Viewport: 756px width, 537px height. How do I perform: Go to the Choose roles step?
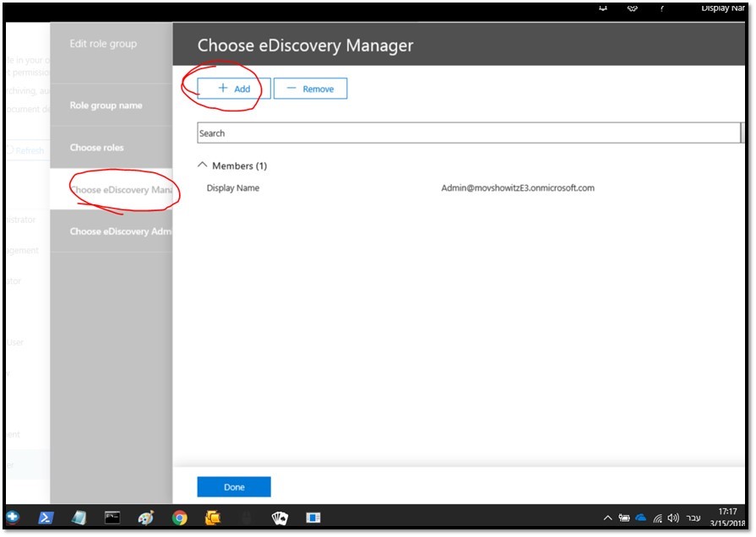click(x=96, y=148)
